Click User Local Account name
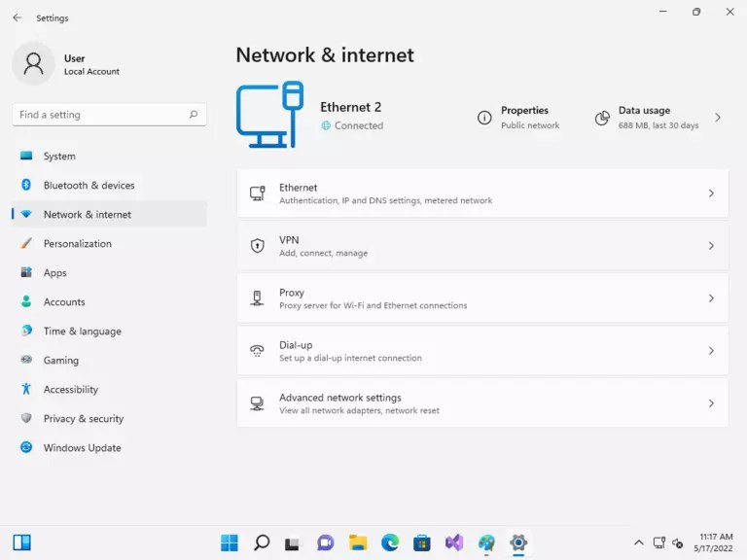This screenshot has height=560, width=747. tap(91, 64)
